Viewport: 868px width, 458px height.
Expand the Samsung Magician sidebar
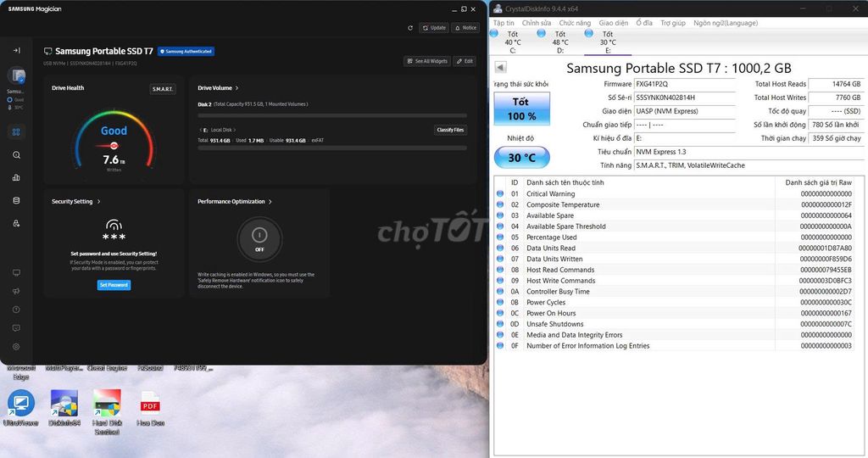pyautogui.click(x=17, y=50)
